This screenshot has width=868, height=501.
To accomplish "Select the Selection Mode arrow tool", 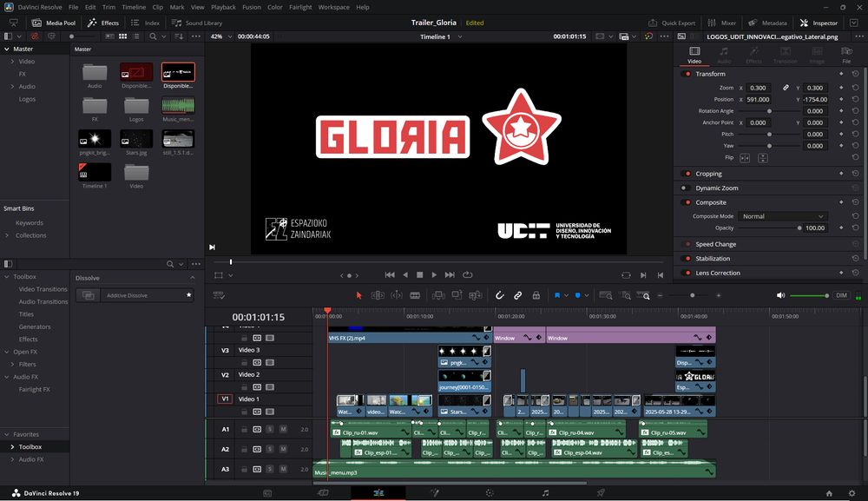I will tap(358, 295).
